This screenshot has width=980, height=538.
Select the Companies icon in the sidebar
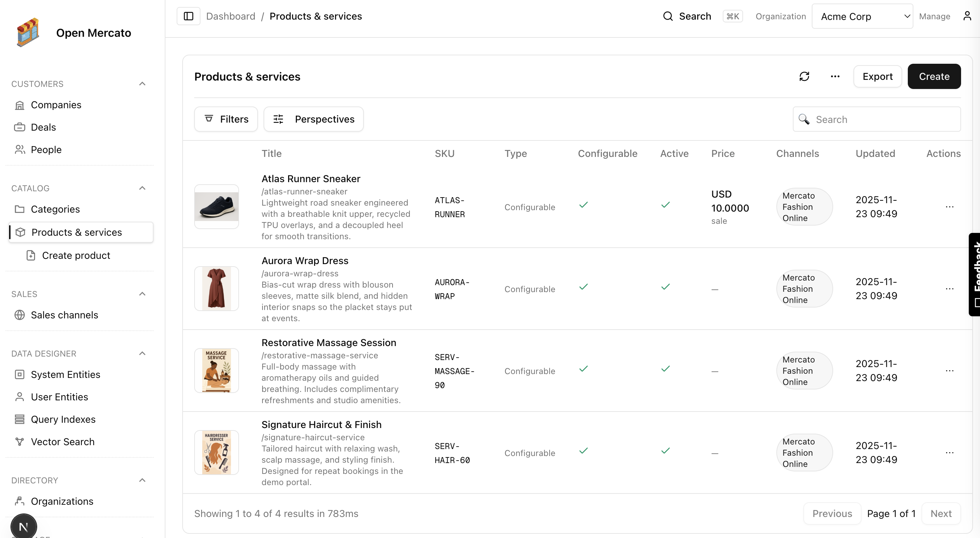click(20, 105)
